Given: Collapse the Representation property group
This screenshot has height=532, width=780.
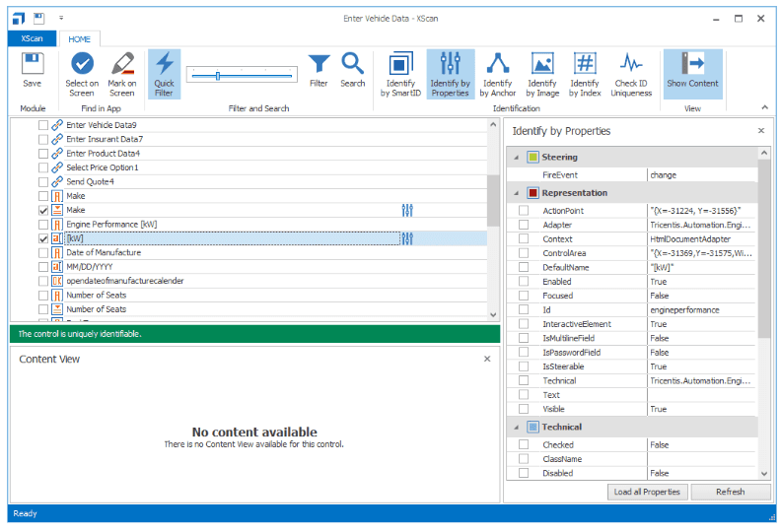Looking at the screenshot, I should pos(514,193).
